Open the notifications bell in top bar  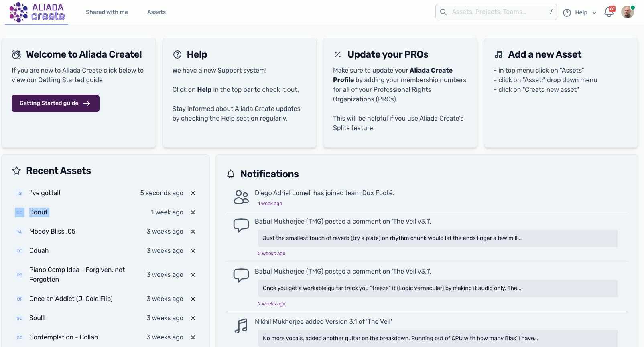[609, 12]
